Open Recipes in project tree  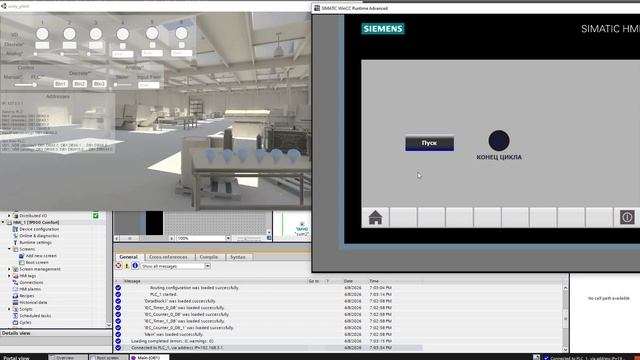coord(27,296)
